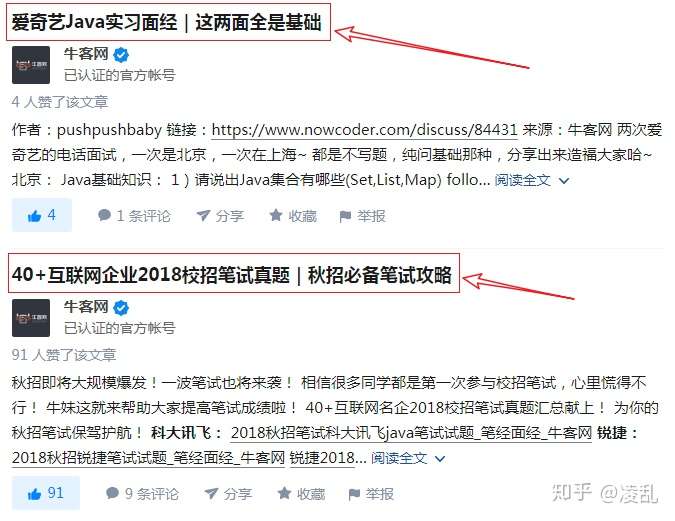Upvote the 40+互联网企业 article with 91 likes
The image size is (675, 521).
46,493
